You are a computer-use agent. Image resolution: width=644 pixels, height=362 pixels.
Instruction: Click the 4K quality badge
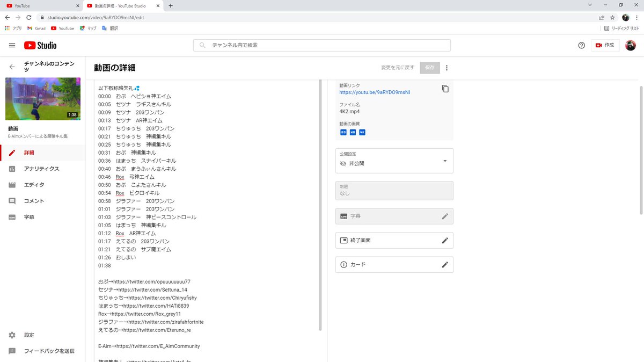362,132
